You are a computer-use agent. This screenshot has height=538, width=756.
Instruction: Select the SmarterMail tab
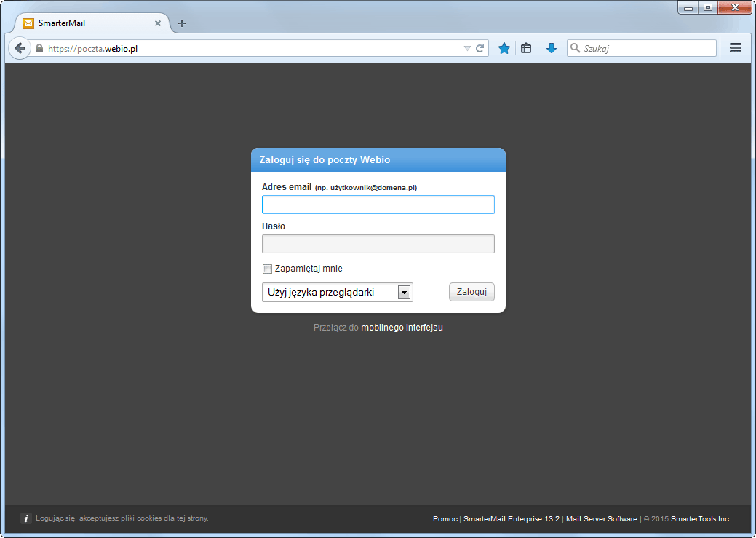[92, 23]
